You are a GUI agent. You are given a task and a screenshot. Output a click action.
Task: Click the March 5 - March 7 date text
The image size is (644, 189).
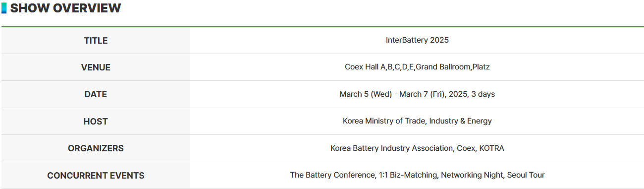coord(417,94)
